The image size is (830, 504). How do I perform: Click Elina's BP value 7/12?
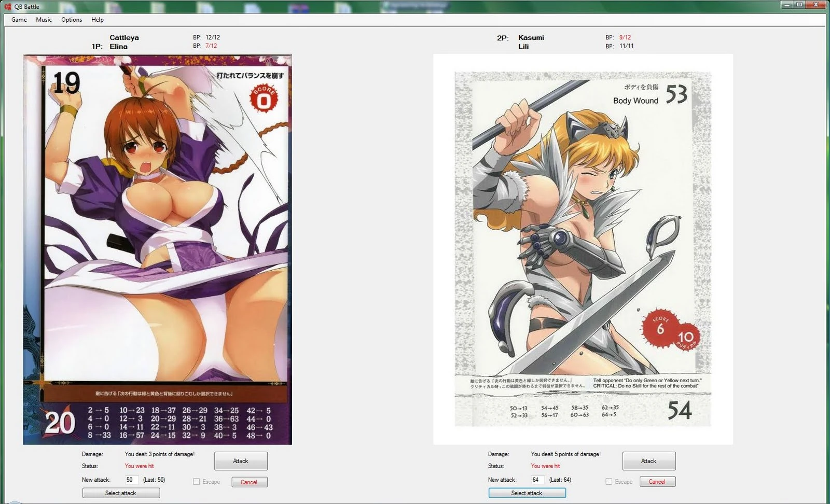click(x=211, y=46)
